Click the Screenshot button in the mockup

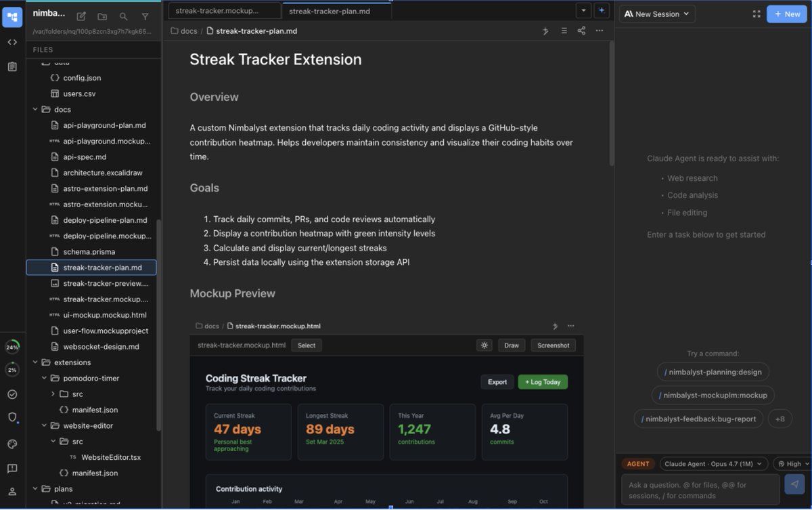(554, 345)
